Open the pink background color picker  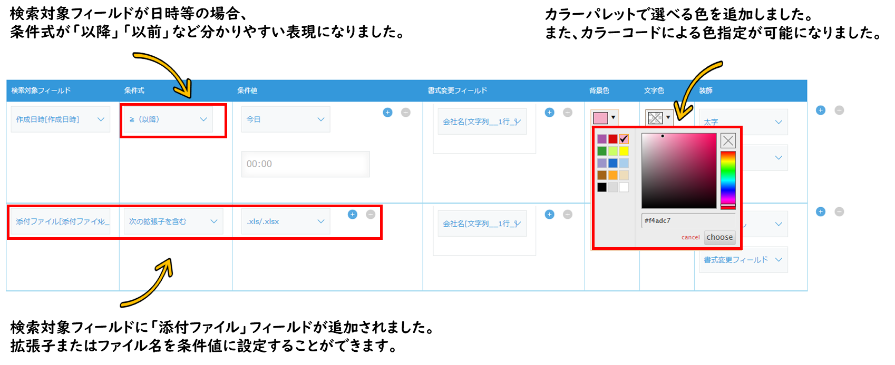click(x=605, y=118)
